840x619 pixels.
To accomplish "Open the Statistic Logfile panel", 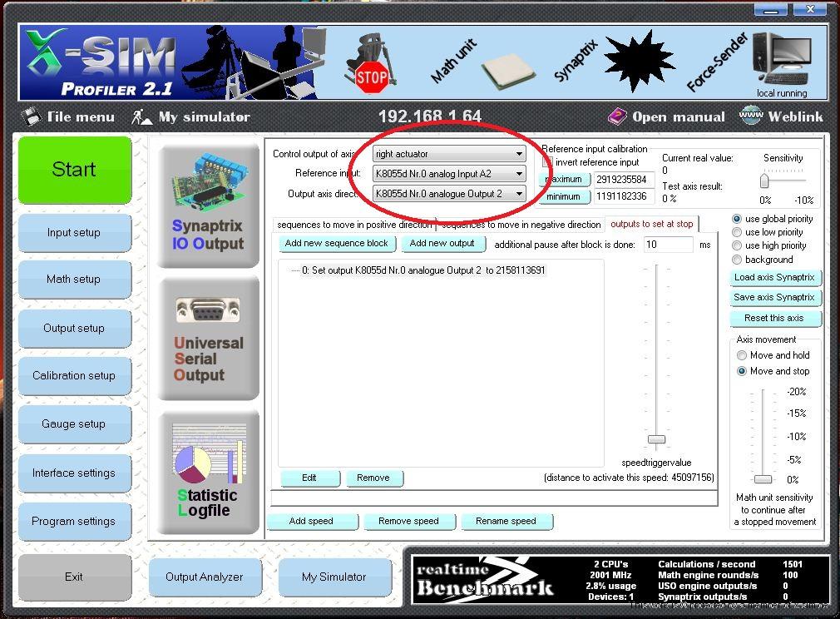I will tap(208, 473).
